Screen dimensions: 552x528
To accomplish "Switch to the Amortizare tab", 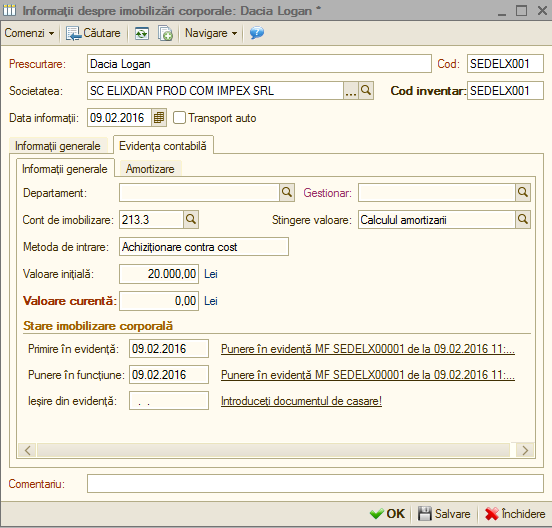I will 150,169.
